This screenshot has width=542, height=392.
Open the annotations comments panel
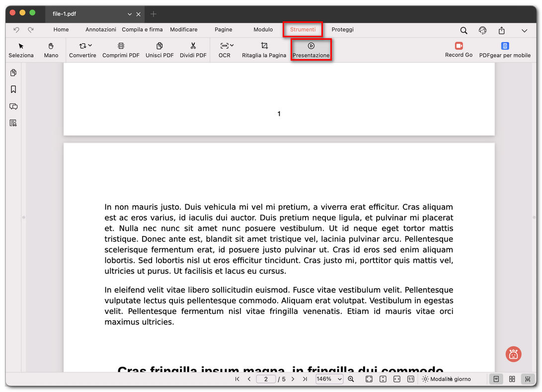13,106
